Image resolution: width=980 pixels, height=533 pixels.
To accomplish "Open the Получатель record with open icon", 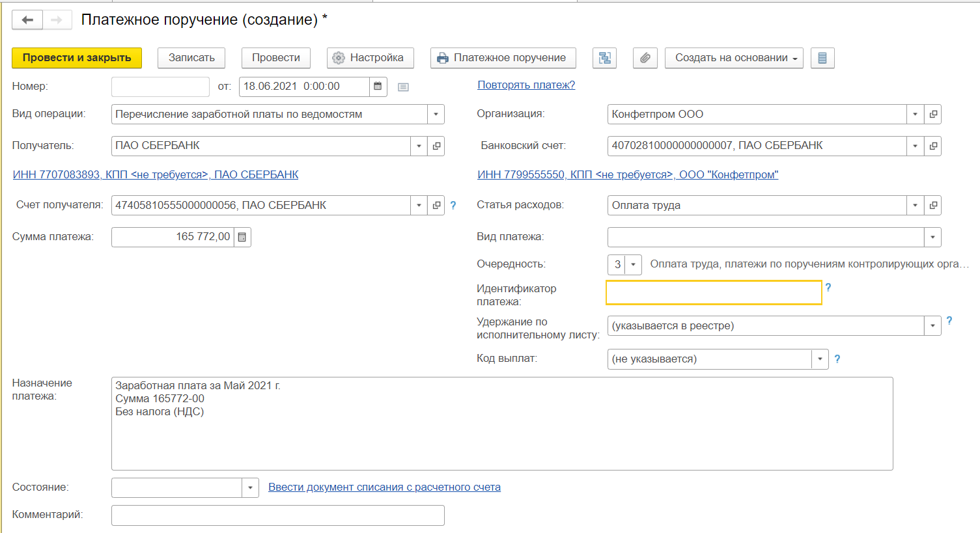I will pos(436,146).
